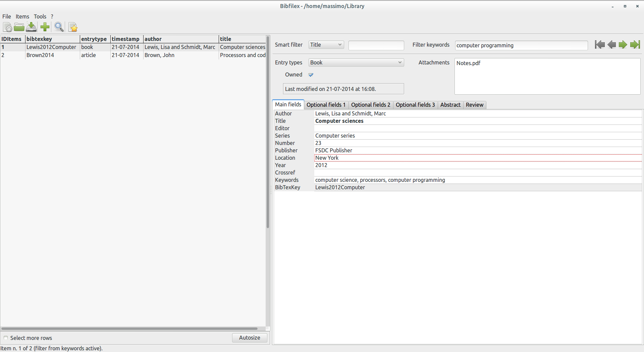The image size is (644, 352).
Task: Open the Tools menu
Action: (x=40, y=16)
